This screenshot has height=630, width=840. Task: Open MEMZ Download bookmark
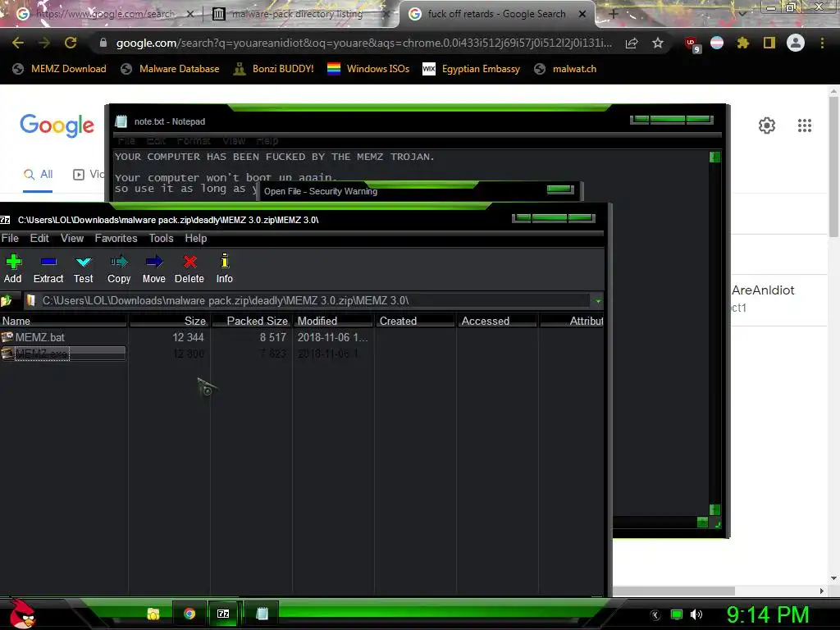(x=59, y=69)
